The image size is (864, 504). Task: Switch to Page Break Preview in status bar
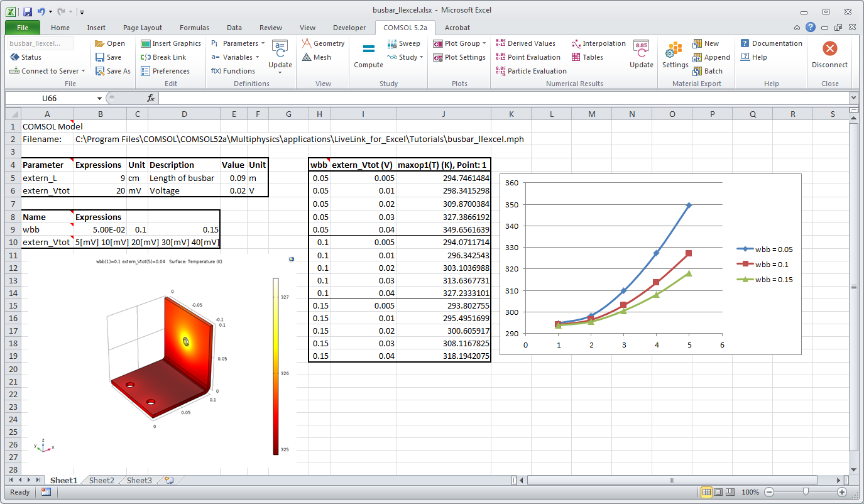[x=730, y=492]
